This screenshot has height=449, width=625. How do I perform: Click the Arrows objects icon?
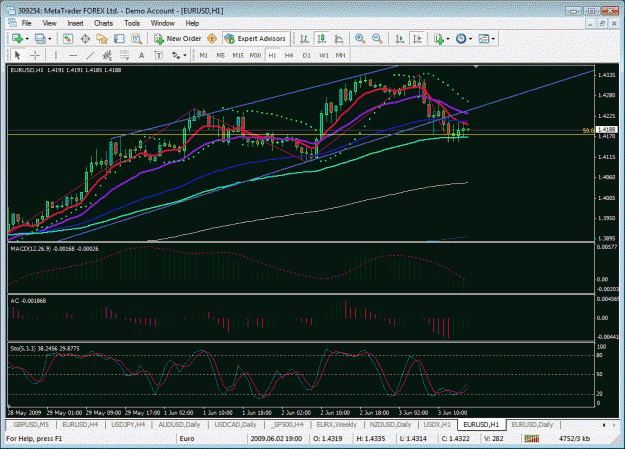tap(176, 55)
